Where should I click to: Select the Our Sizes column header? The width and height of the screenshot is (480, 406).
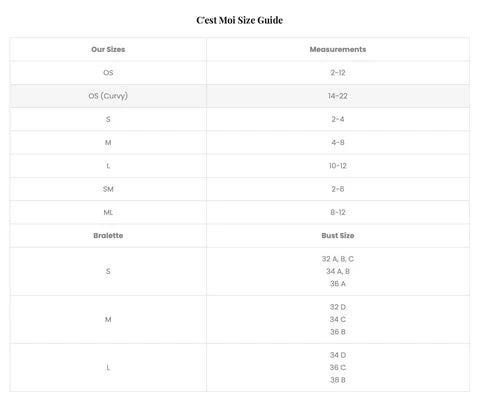click(x=108, y=49)
